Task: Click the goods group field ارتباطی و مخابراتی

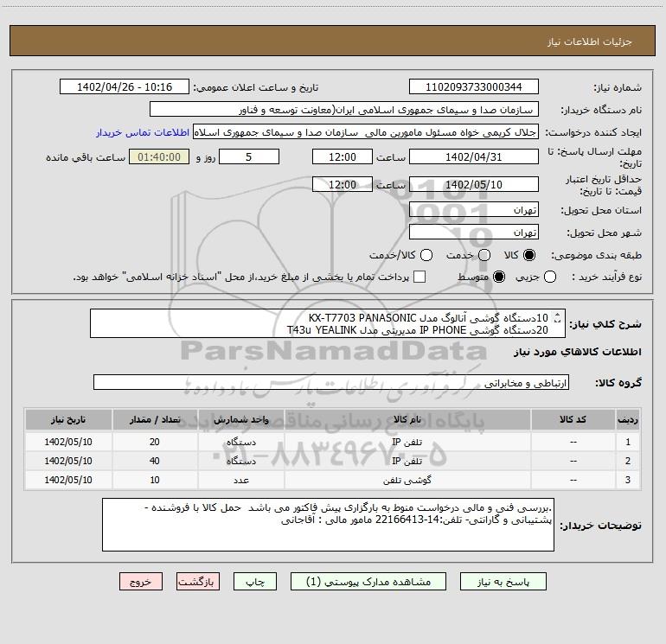Action: [331, 382]
